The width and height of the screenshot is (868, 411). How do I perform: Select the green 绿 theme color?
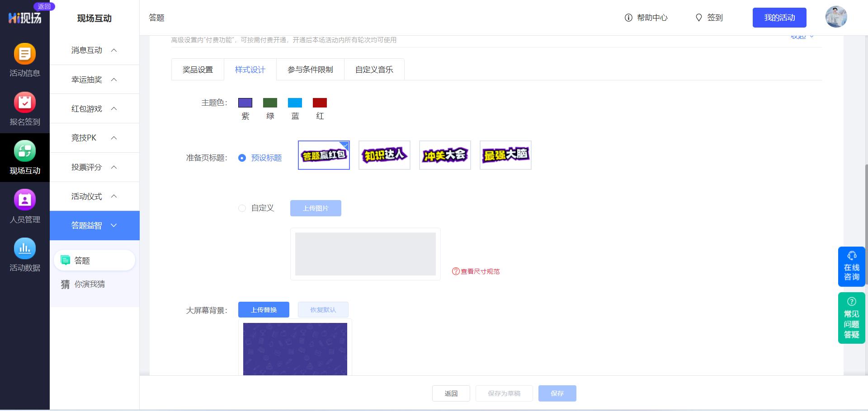click(x=270, y=103)
